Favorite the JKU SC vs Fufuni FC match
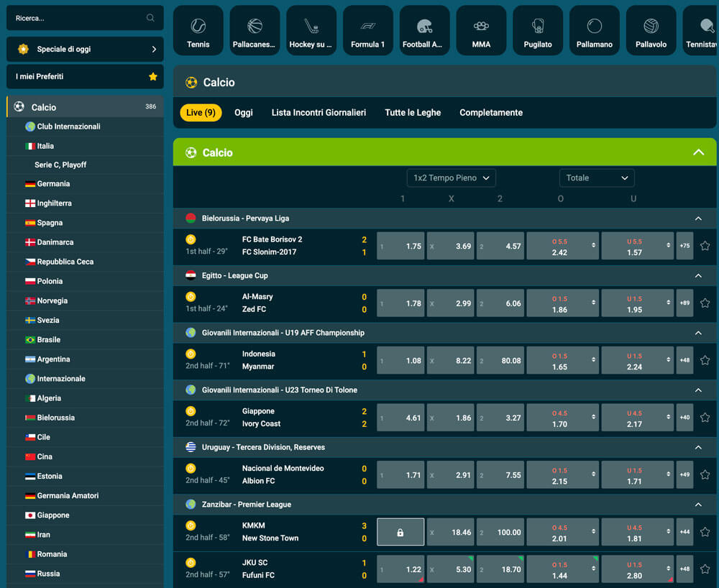The width and height of the screenshot is (719, 588). click(705, 569)
